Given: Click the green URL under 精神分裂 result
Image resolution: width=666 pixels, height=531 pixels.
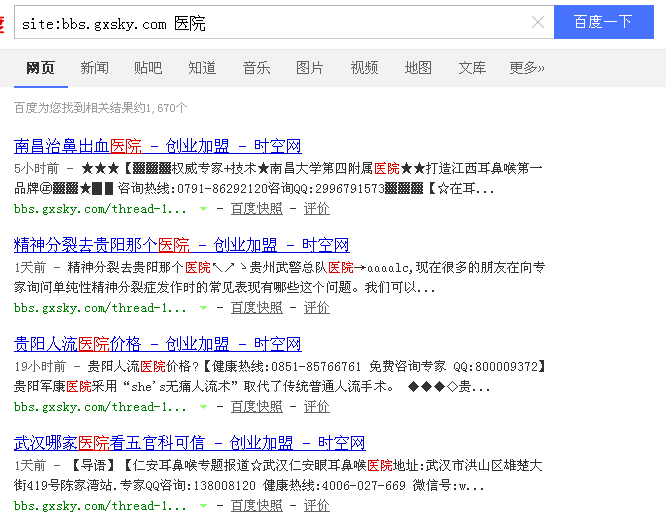Looking at the screenshot, I should point(100,308).
